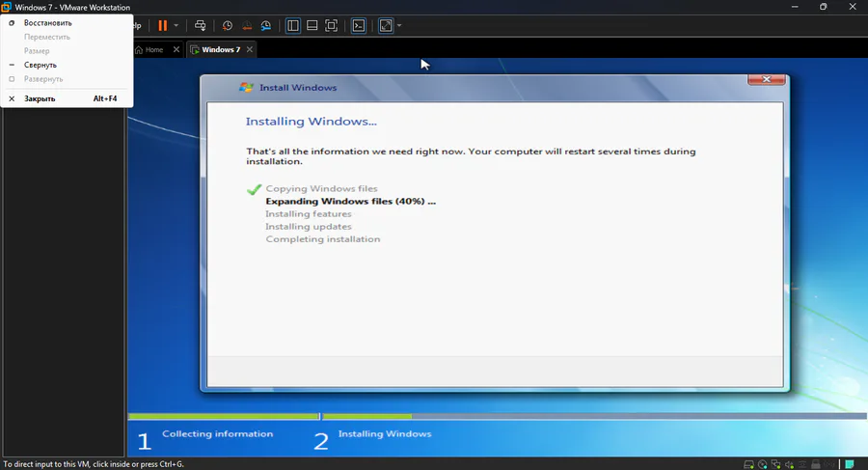
Task: Toggle the thumbnail bar view icon
Action: [x=312, y=25]
